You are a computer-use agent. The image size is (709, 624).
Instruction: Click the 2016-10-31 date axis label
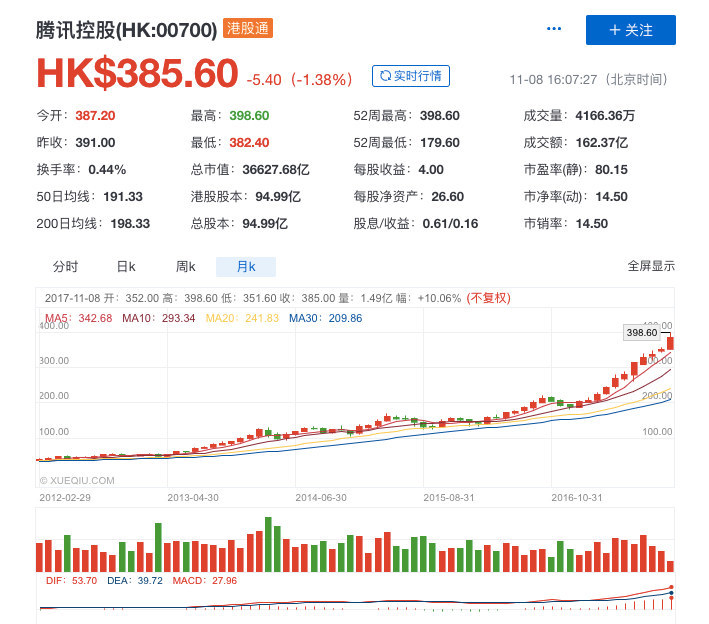coord(577,498)
